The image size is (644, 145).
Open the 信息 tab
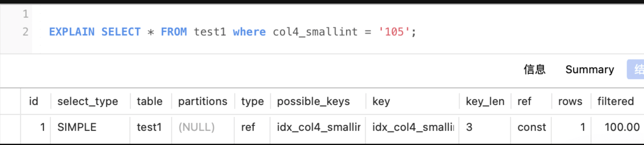point(534,70)
